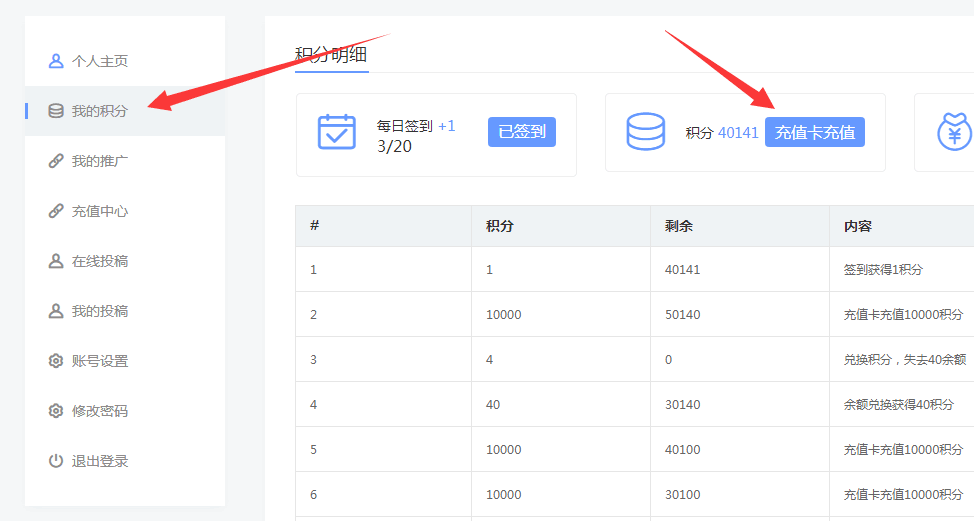Click the calendar check-in icon

click(337, 132)
